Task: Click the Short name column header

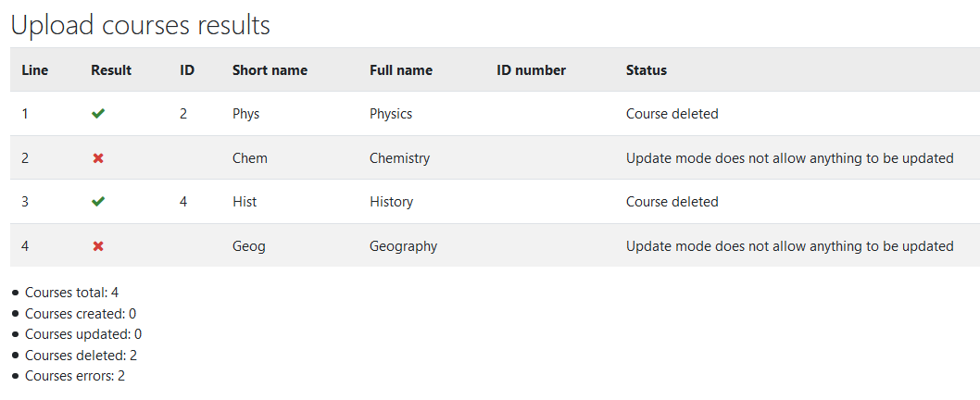Action: [x=270, y=70]
